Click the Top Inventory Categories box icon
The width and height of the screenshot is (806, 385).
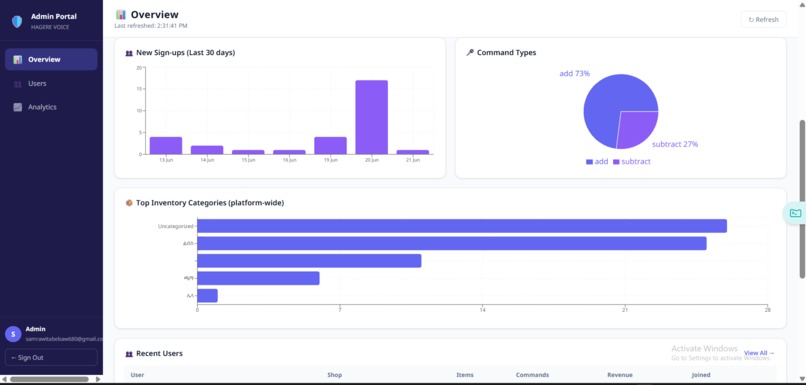(129, 203)
